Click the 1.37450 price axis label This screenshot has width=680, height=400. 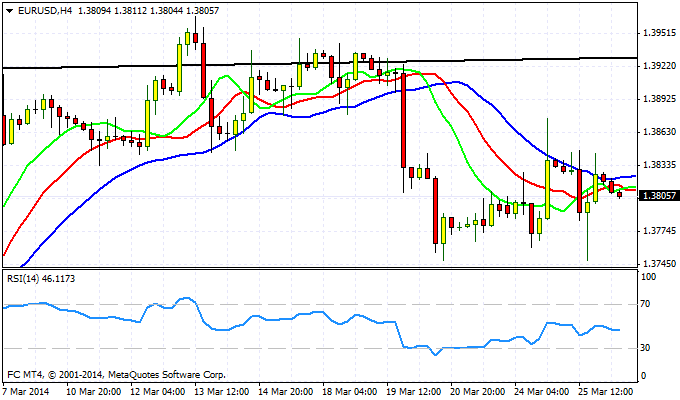(659, 264)
